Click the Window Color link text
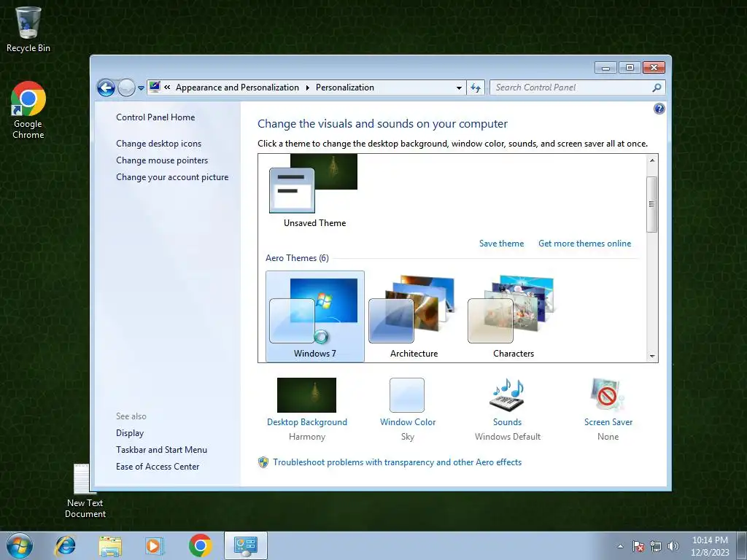Image resolution: width=747 pixels, height=560 pixels. [x=408, y=422]
